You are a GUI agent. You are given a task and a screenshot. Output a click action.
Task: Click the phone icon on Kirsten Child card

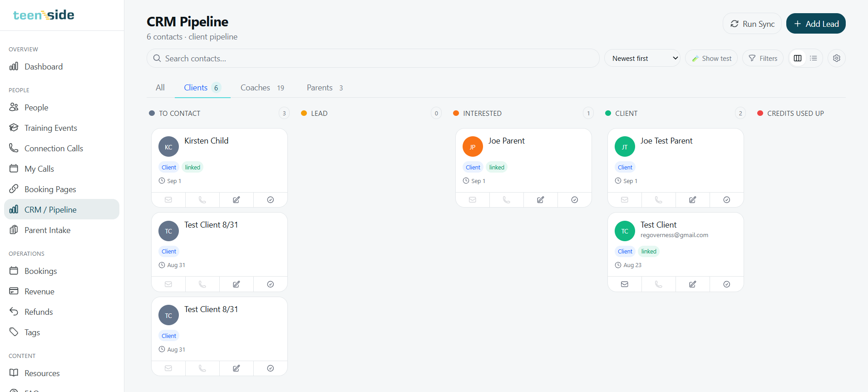202,200
